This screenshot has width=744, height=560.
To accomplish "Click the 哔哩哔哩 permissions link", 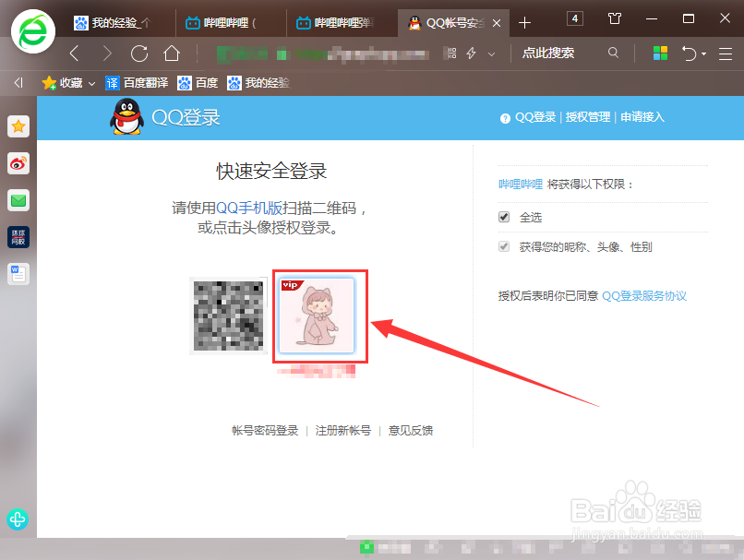I will 521,185.
